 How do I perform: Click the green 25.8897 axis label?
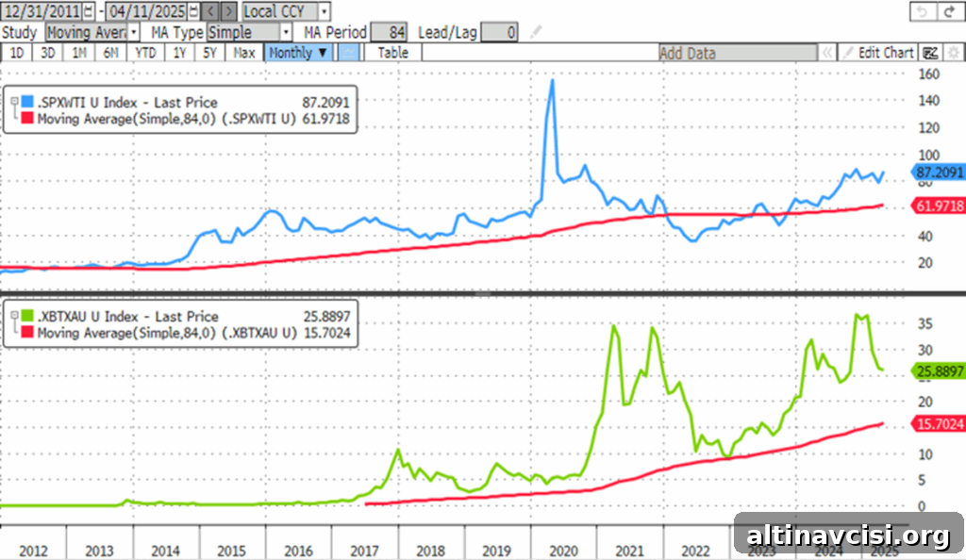pos(939,371)
